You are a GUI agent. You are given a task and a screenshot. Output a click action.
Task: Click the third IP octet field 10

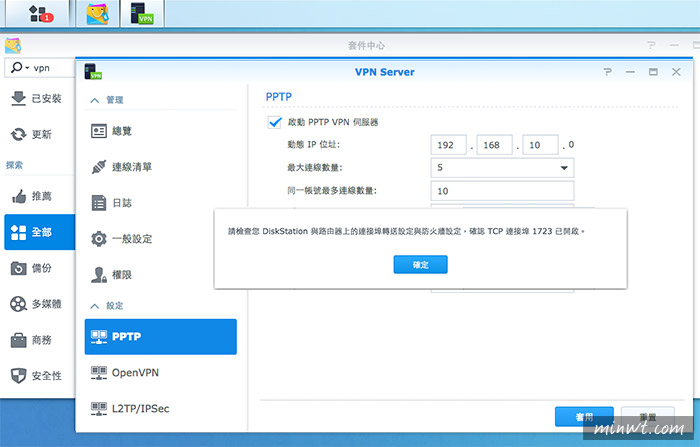540,145
